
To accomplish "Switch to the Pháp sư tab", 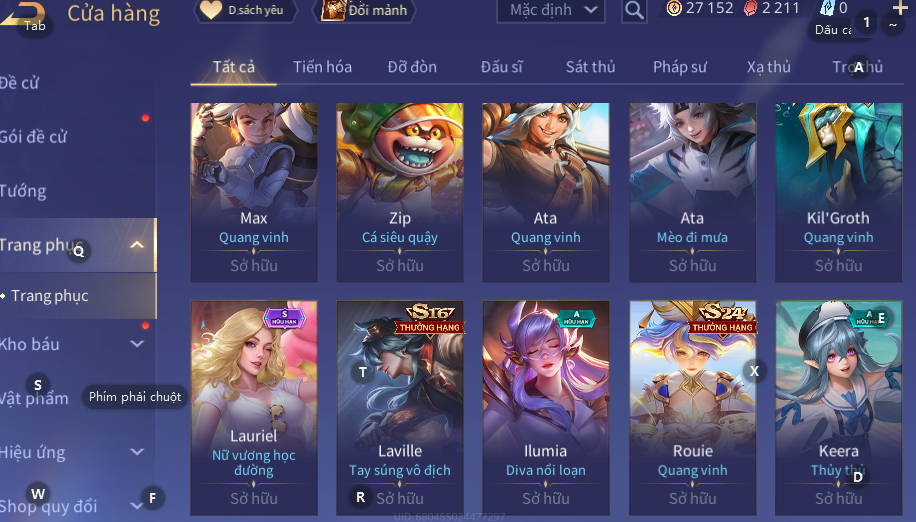I will pos(679,67).
